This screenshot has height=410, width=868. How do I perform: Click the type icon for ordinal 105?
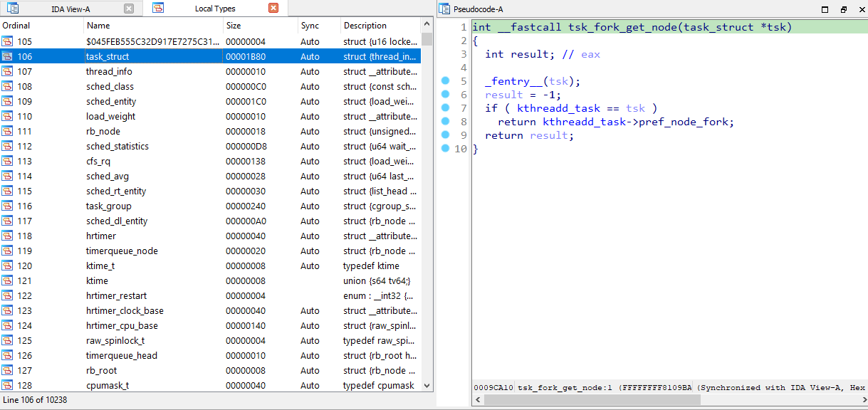pyautogui.click(x=7, y=41)
